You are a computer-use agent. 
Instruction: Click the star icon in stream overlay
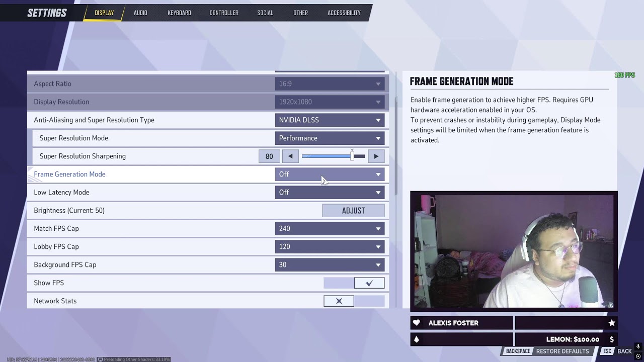pyautogui.click(x=612, y=323)
